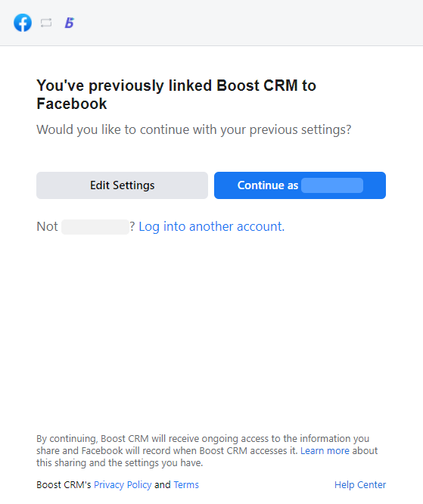This screenshot has width=423, height=504.
Task: Confirm with the blue Continue as button
Action: (x=300, y=185)
